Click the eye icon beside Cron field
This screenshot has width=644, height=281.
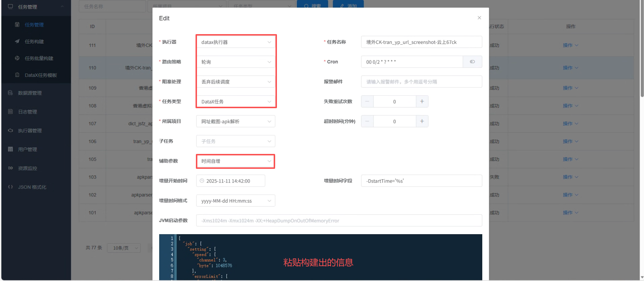coord(472,62)
